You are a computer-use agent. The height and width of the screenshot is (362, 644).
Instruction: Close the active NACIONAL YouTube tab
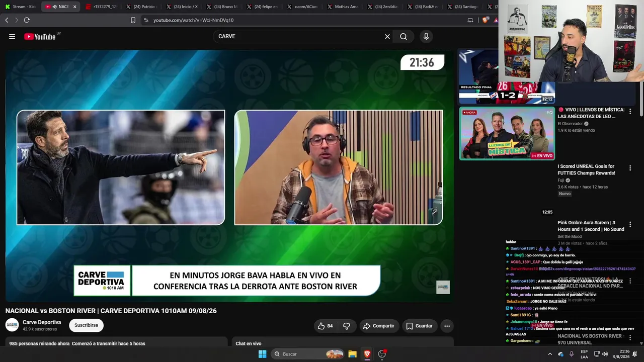point(74,7)
